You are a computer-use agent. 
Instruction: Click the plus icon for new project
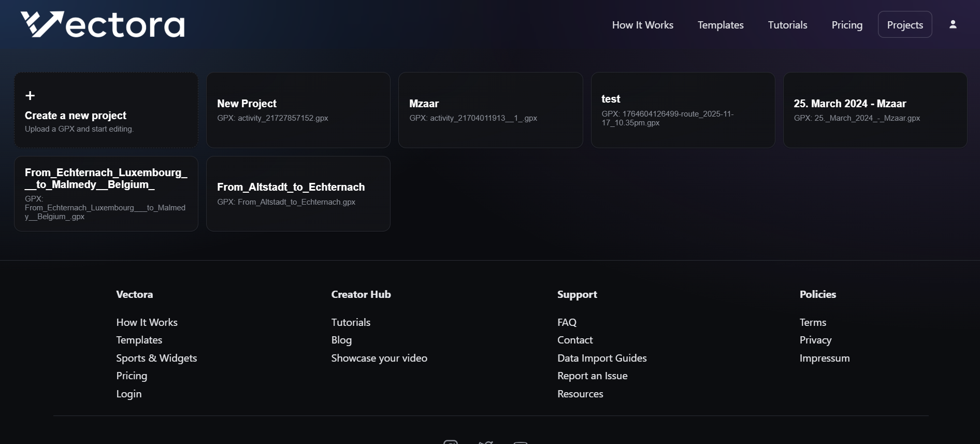coord(30,96)
